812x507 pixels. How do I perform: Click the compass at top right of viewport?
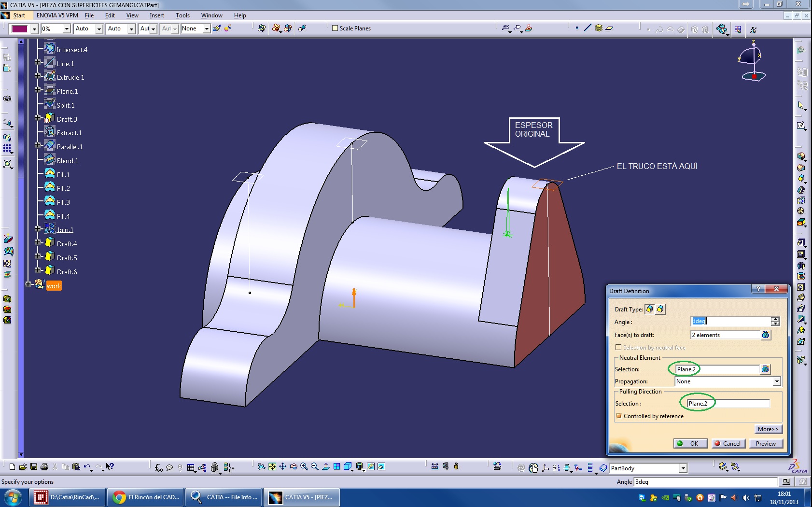(x=752, y=62)
